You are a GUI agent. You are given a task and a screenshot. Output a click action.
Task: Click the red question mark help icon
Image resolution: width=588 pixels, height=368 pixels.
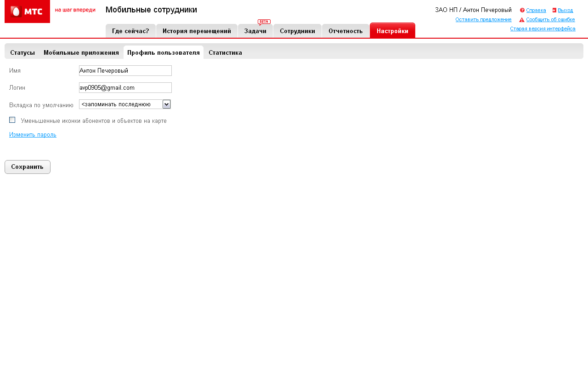tap(522, 10)
